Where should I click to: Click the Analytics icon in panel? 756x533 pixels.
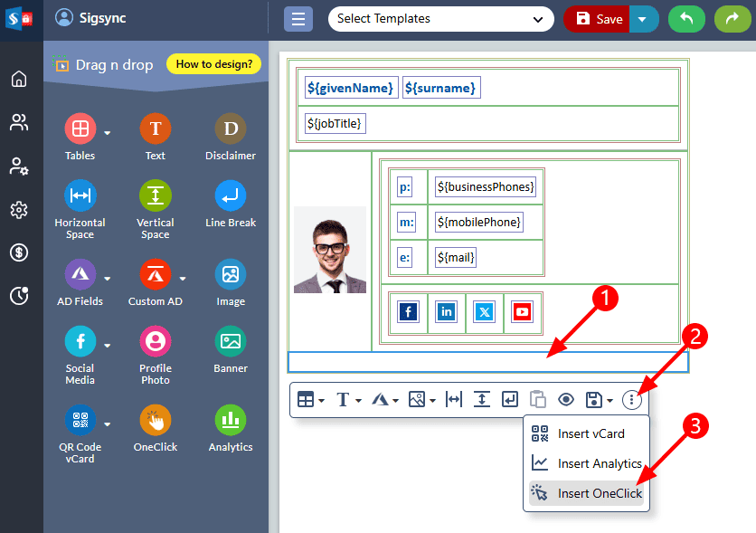tap(231, 421)
